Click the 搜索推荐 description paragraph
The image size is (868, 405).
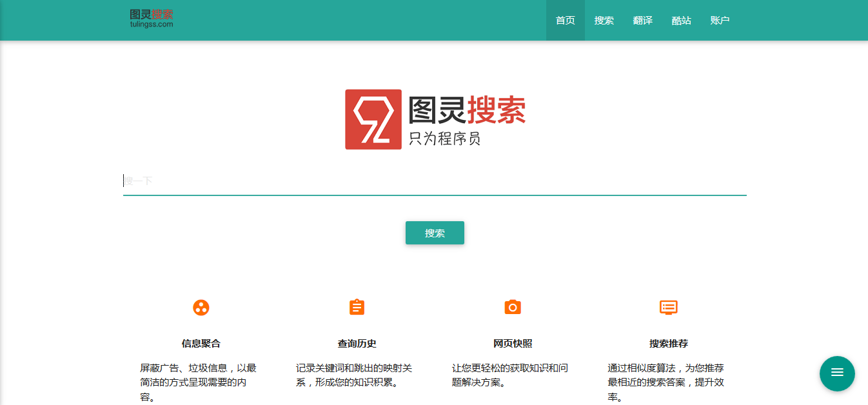tap(669, 382)
